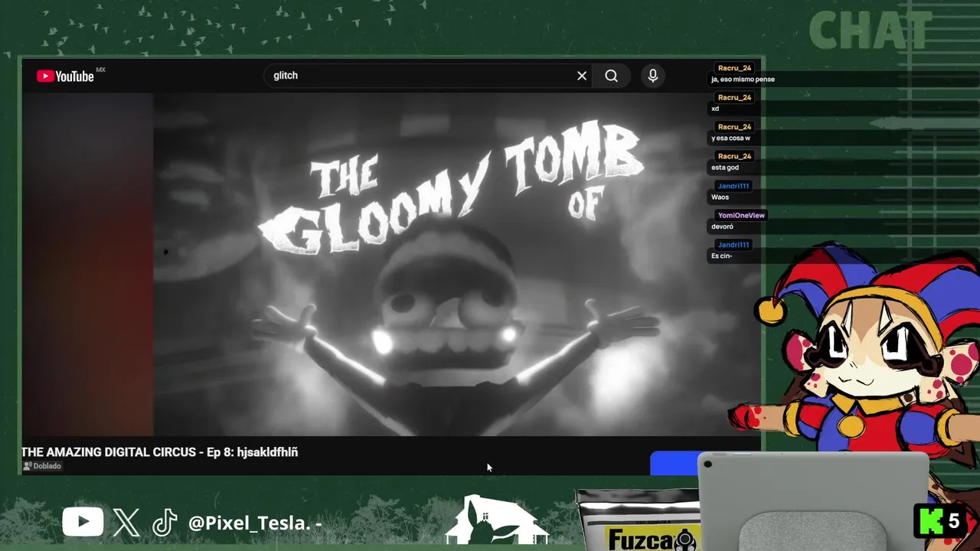980x551 pixels.
Task: Click the Gloomy Tomb video frame
Action: coord(458,264)
